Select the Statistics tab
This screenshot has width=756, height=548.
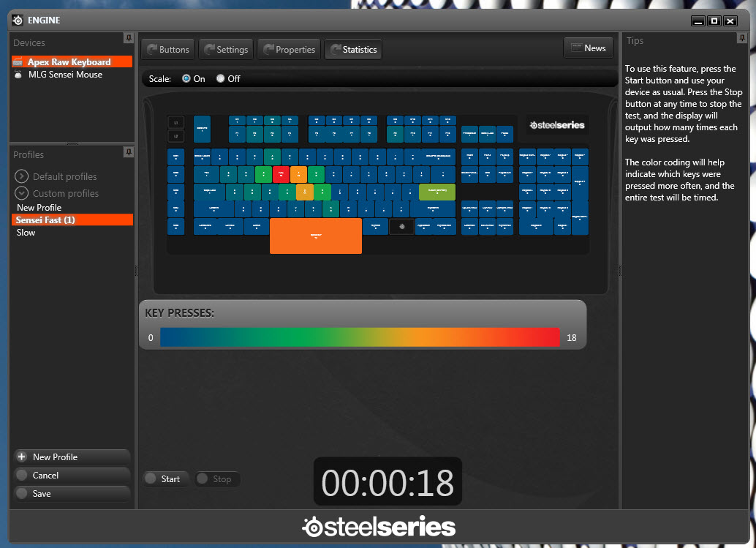pyautogui.click(x=353, y=50)
